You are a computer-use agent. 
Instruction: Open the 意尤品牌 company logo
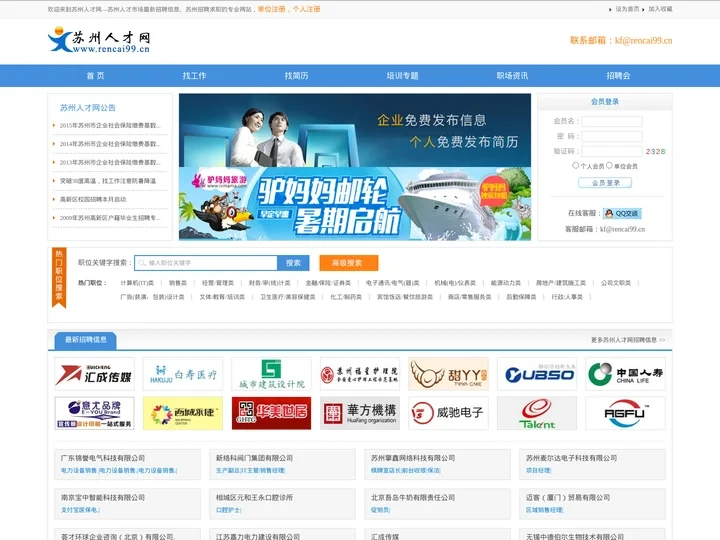click(x=94, y=413)
